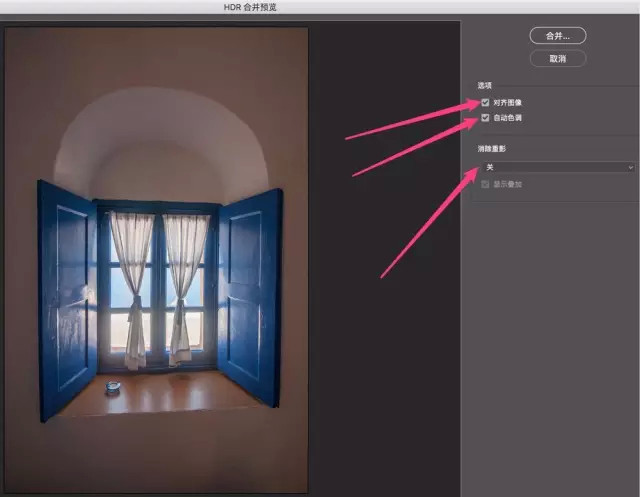Select the 消除重影 section heading
Viewport: 640px width, 497px height.
click(491, 149)
